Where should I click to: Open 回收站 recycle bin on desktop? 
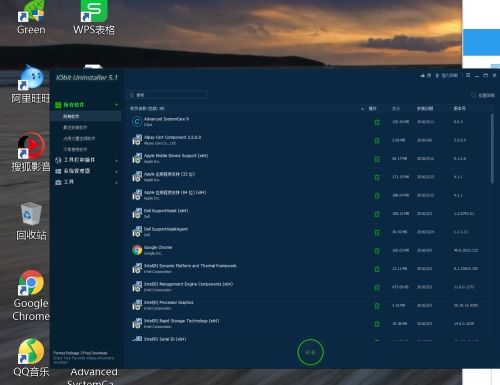pos(31,221)
